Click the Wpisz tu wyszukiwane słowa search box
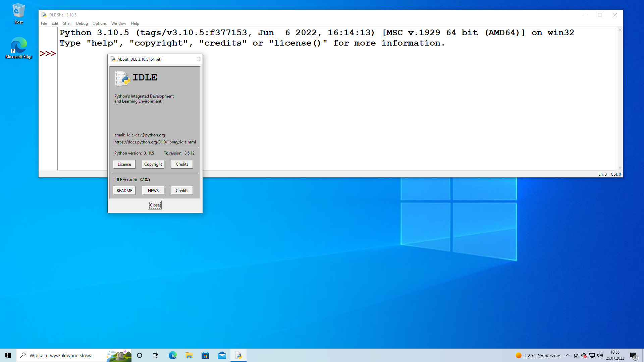The image size is (644, 362). point(60,355)
